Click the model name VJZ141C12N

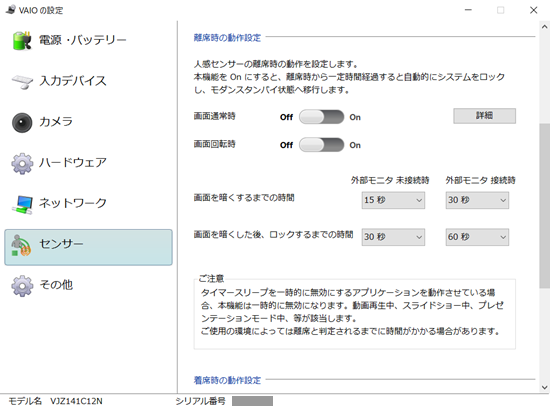(x=76, y=401)
